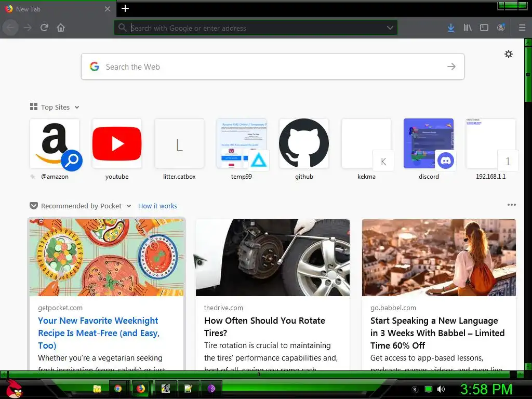Switch to Firefox in taskbar

(141, 389)
